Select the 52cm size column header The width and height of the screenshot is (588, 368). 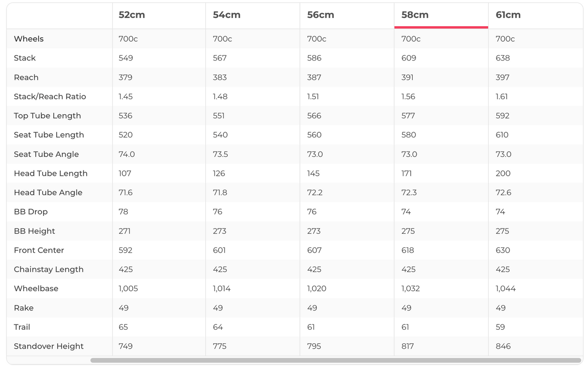tap(132, 15)
